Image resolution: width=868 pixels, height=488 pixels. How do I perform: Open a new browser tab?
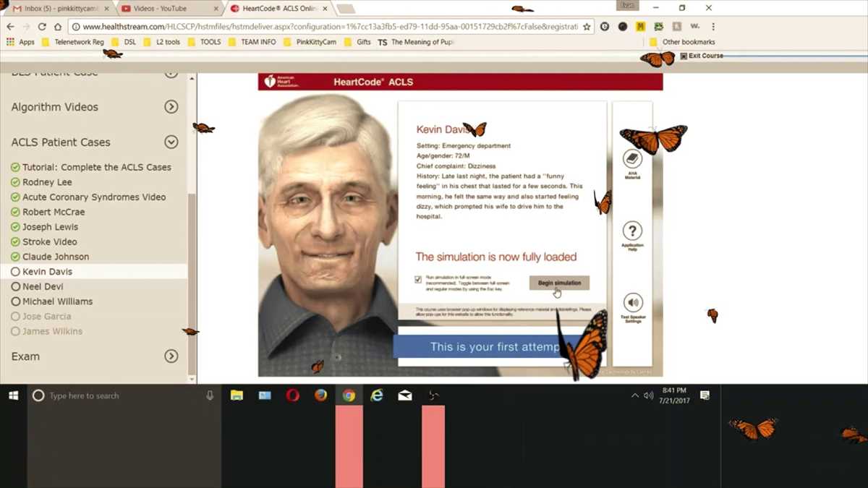coord(345,9)
